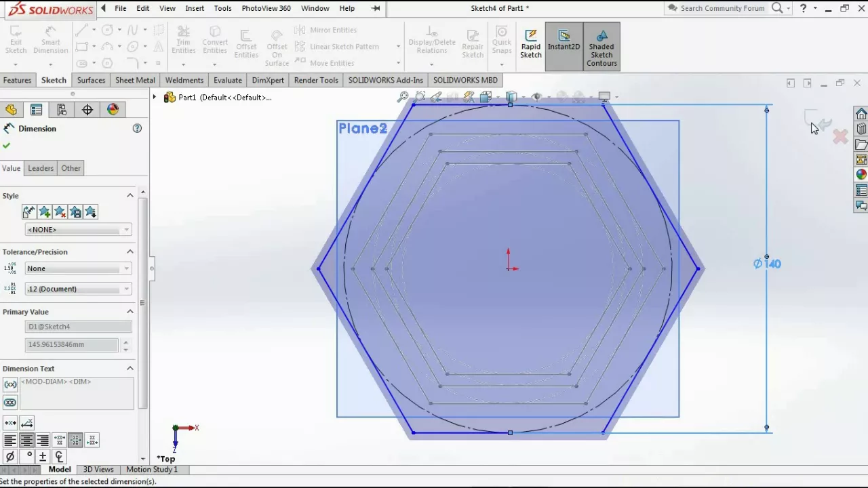The image size is (868, 488).
Task: Open the Render Tools command tab
Action: pos(316,80)
